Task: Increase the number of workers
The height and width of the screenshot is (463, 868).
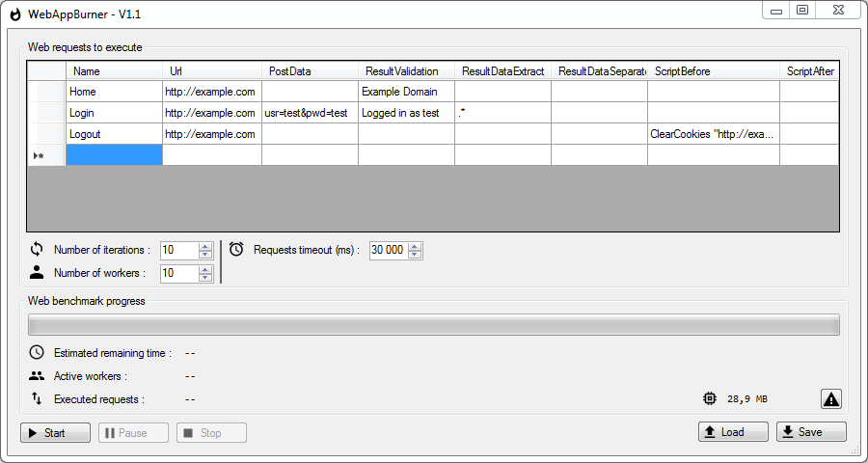Action: [205, 269]
